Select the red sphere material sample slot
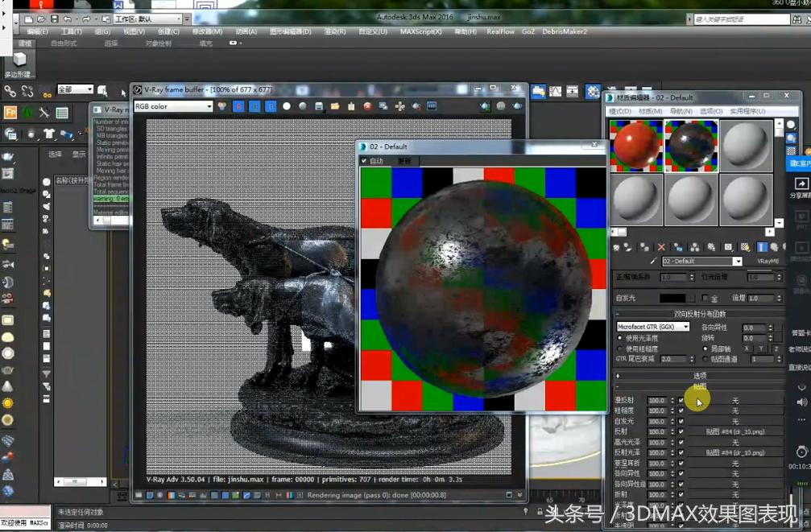The height and width of the screenshot is (532, 811). point(636,146)
